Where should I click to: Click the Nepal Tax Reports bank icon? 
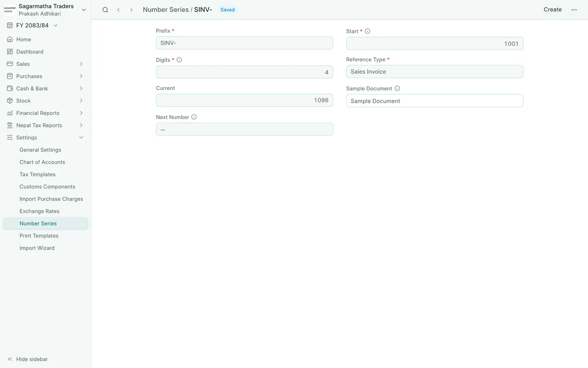(x=10, y=125)
